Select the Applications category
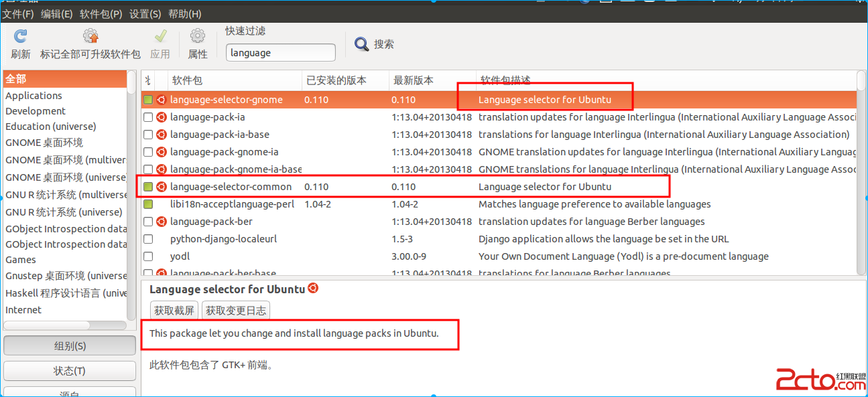 [x=34, y=96]
